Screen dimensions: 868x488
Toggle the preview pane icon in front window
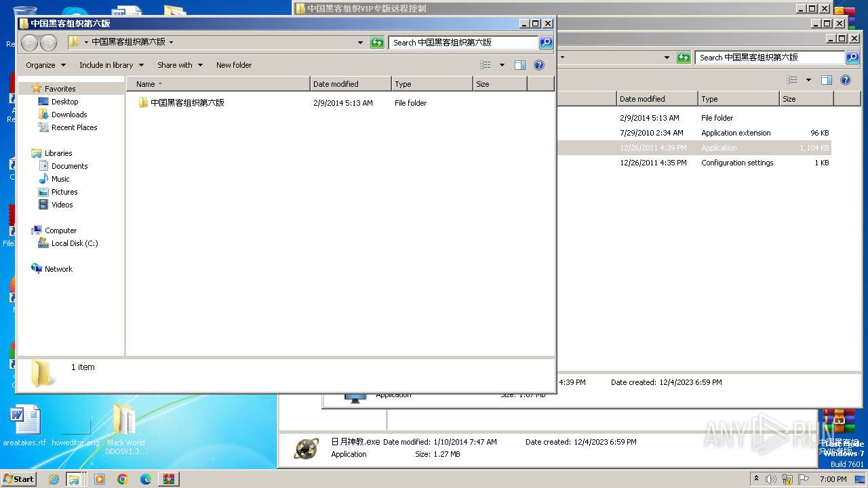click(520, 65)
